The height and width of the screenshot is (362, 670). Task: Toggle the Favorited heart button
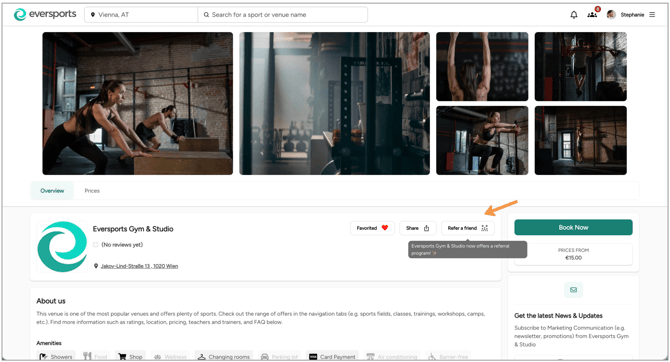click(x=372, y=228)
